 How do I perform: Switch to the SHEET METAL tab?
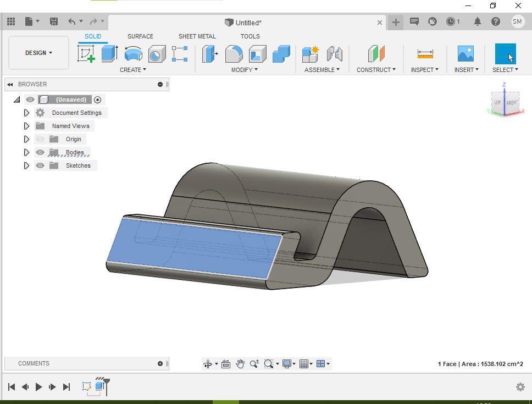pos(197,36)
